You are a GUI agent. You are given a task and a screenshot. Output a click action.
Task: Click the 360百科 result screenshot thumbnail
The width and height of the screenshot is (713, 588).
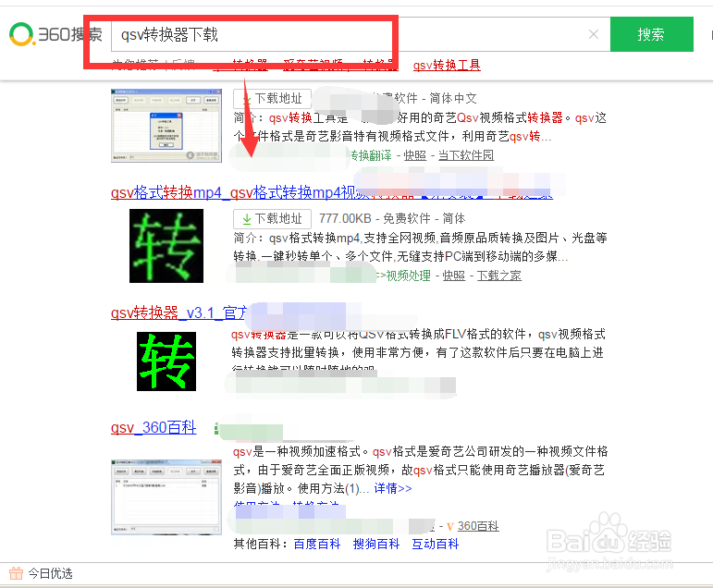[166, 496]
